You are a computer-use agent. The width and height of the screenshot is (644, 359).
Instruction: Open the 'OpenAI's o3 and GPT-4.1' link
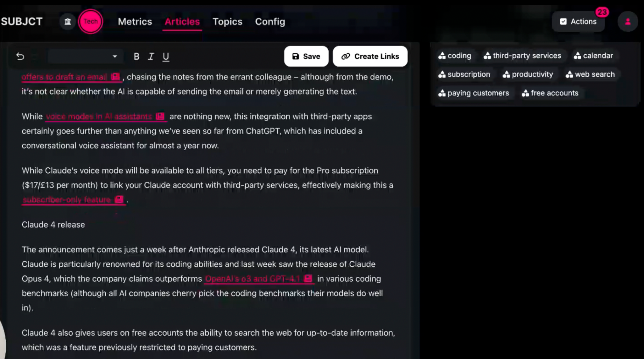pyautogui.click(x=253, y=279)
